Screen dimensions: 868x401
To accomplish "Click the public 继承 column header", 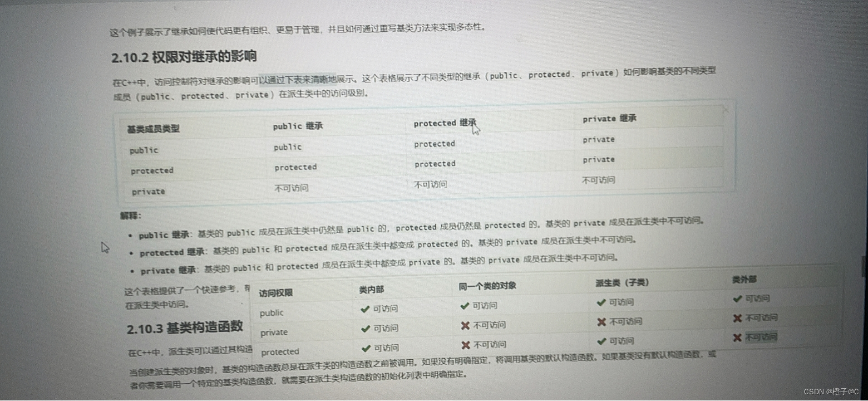I will point(297,126).
